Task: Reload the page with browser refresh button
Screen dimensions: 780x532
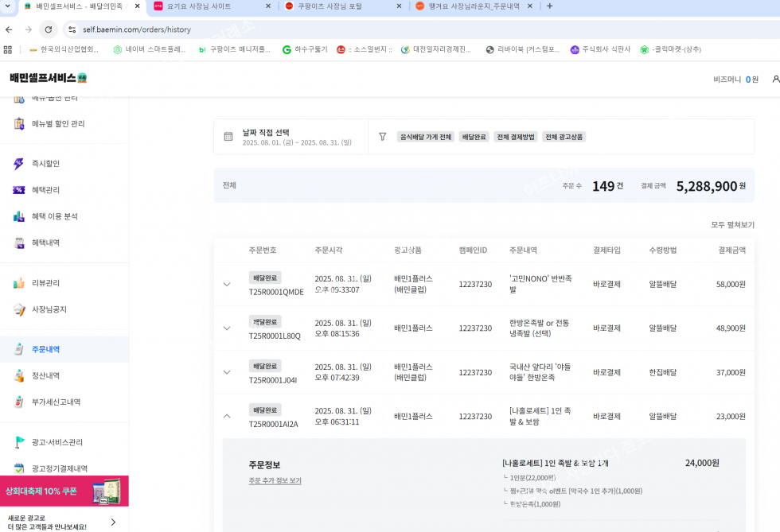Action: (x=48, y=29)
